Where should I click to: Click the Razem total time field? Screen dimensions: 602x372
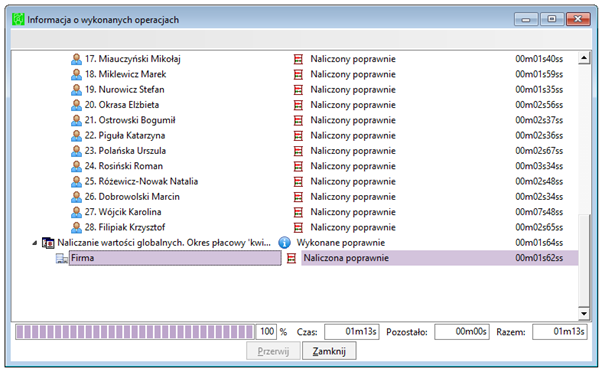559,332
